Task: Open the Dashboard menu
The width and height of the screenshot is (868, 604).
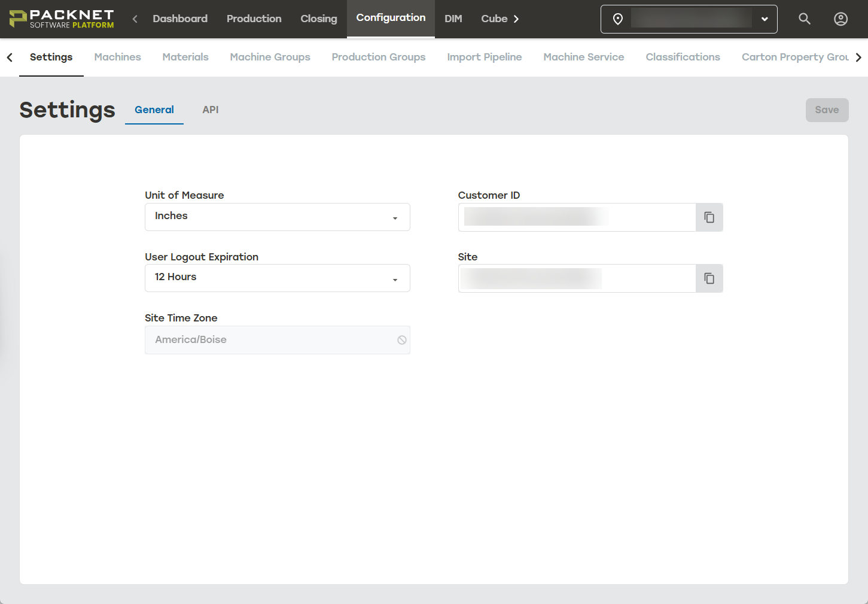Action: tap(180, 19)
